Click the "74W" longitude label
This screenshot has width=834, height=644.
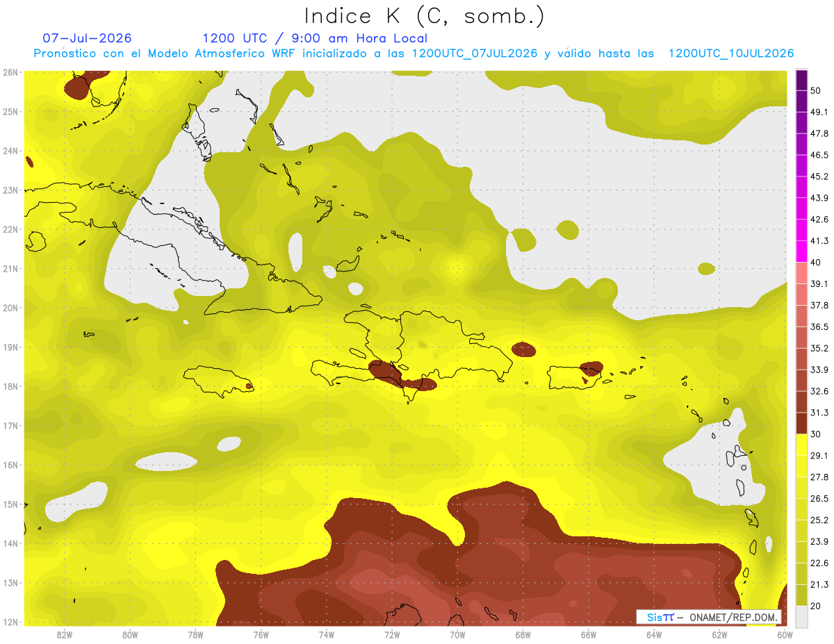click(x=327, y=634)
